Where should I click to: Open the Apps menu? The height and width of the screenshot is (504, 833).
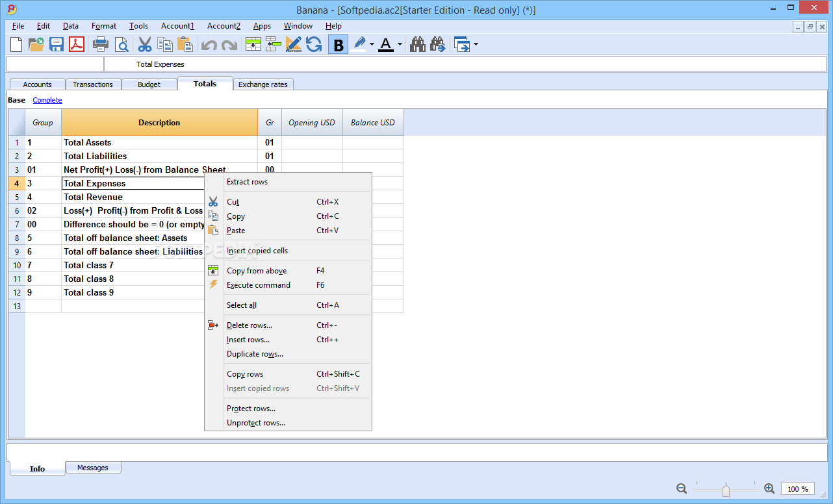263,26
